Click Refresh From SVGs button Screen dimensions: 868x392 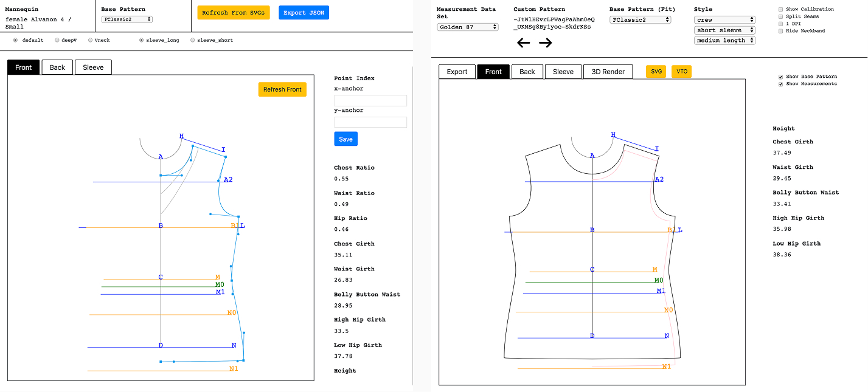[x=234, y=13]
